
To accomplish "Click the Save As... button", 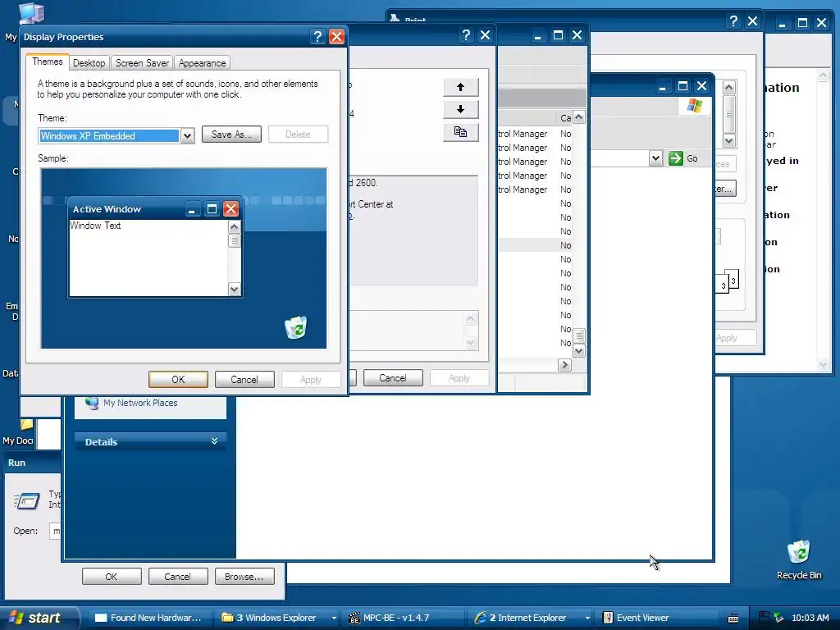I will (x=231, y=135).
